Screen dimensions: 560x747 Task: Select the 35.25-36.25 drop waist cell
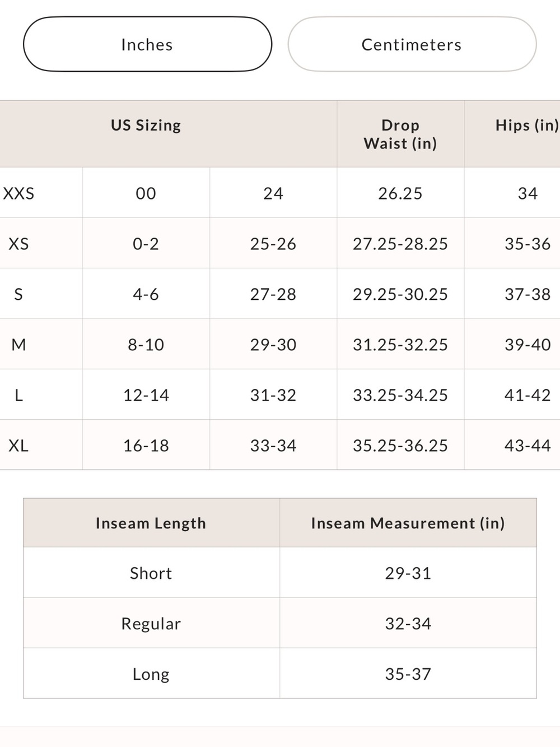point(400,446)
